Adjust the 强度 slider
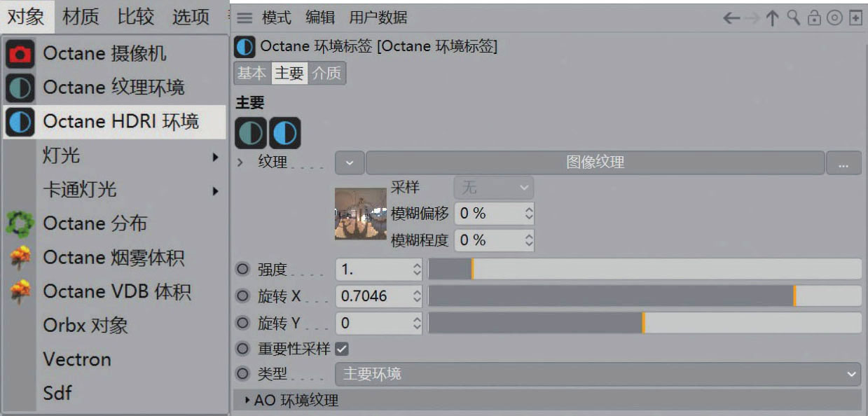868x416 pixels. (x=645, y=269)
